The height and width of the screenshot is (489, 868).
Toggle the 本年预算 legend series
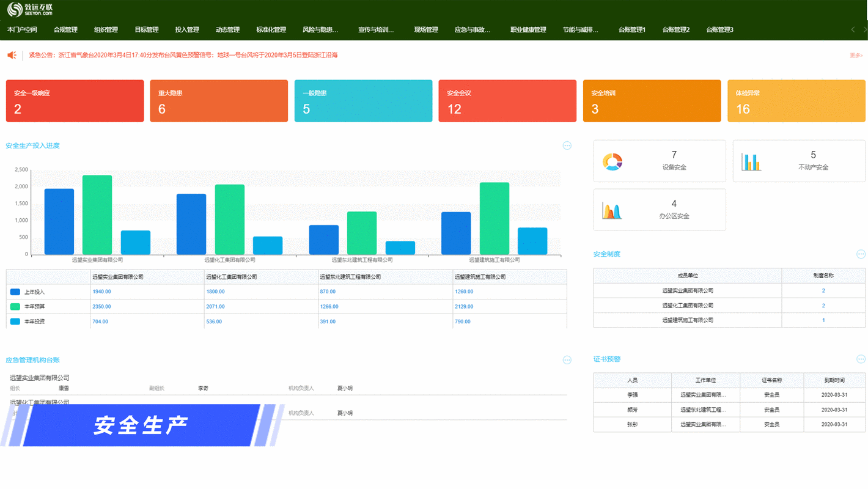[x=15, y=307]
